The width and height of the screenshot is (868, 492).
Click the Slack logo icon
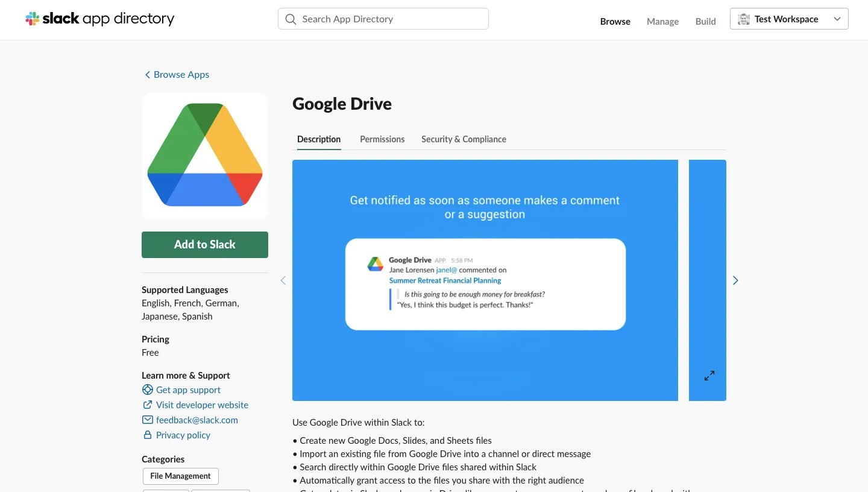coord(32,19)
